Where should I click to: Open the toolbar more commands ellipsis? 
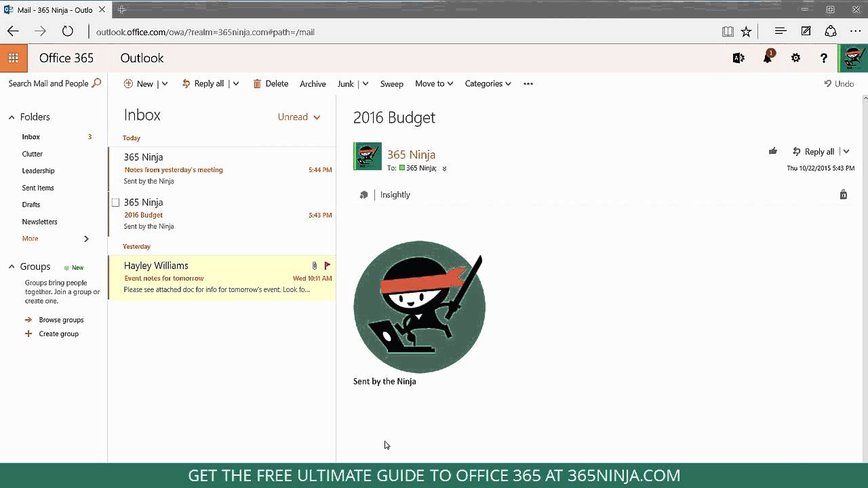click(528, 83)
